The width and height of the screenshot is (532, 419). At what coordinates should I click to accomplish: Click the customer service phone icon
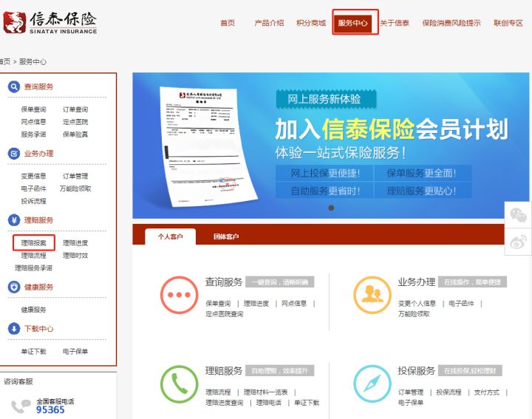coord(21,406)
